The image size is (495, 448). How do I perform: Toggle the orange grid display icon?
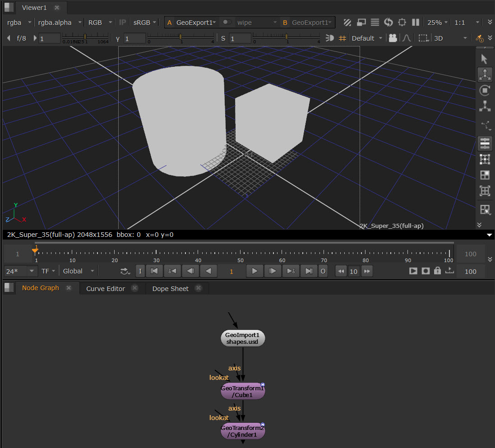[342, 38]
